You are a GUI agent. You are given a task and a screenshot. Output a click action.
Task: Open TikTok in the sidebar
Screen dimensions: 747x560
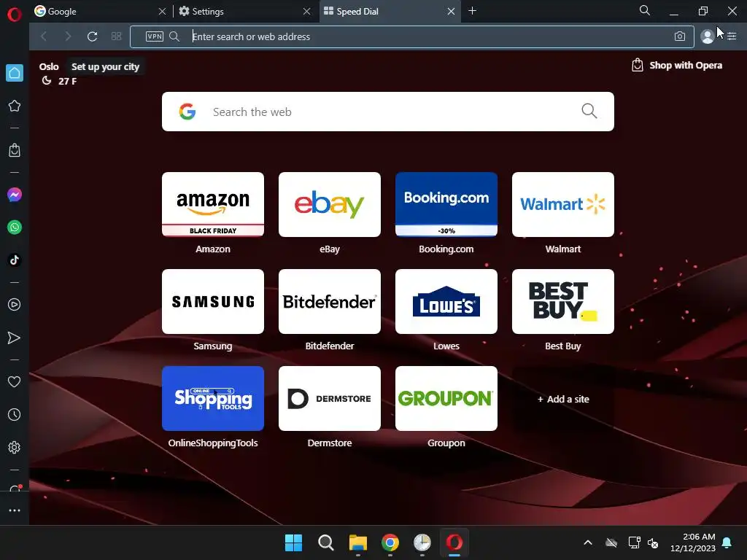(x=15, y=260)
